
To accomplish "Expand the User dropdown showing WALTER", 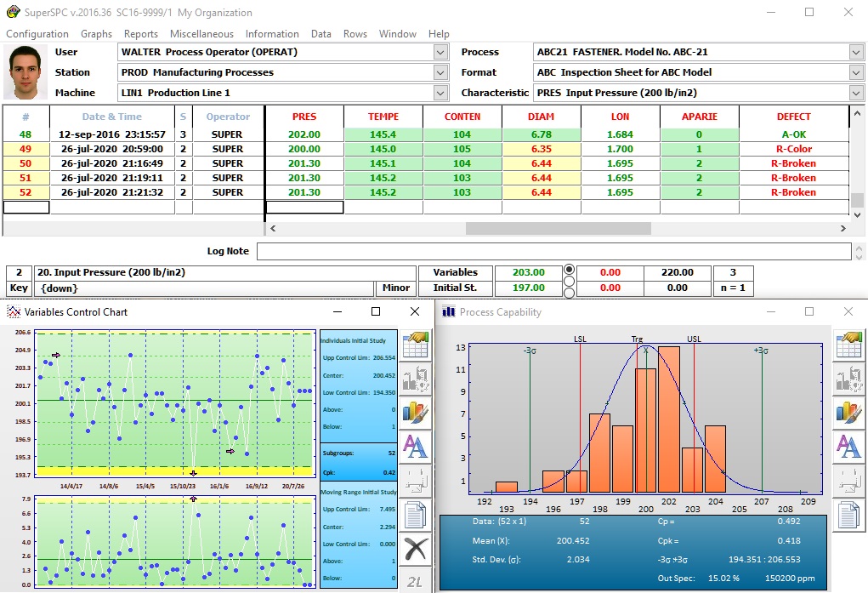I will pos(440,52).
